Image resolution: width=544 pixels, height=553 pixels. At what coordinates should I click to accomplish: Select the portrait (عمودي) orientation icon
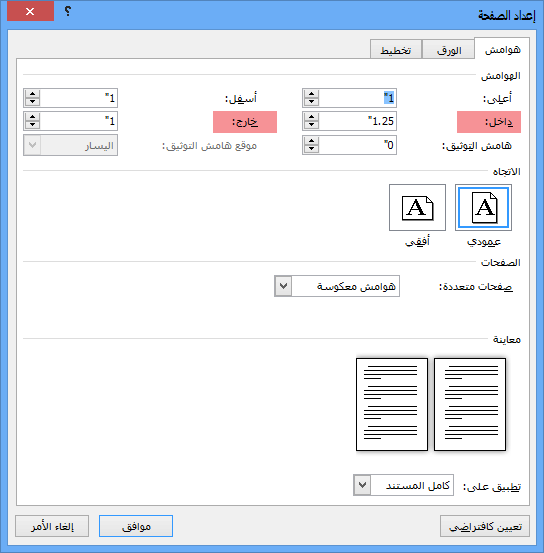(x=483, y=207)
